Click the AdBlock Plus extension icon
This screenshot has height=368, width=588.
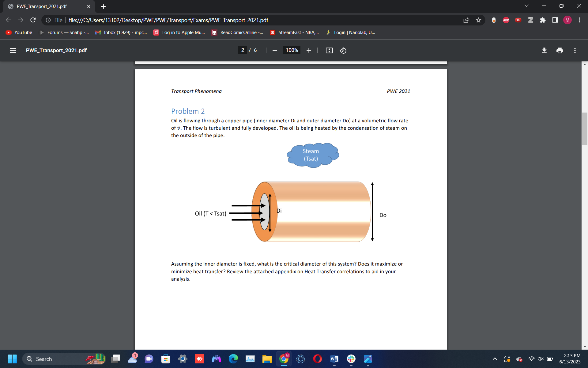[506, 20]
